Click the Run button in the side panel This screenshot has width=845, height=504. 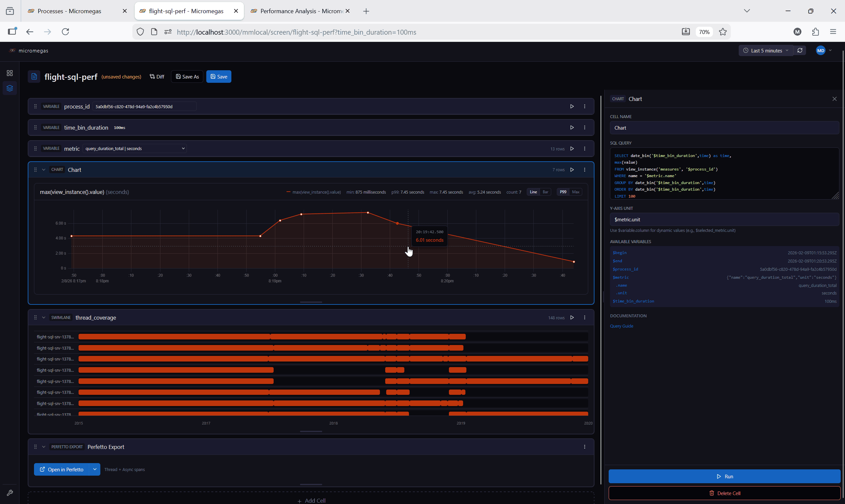[725, 476]
